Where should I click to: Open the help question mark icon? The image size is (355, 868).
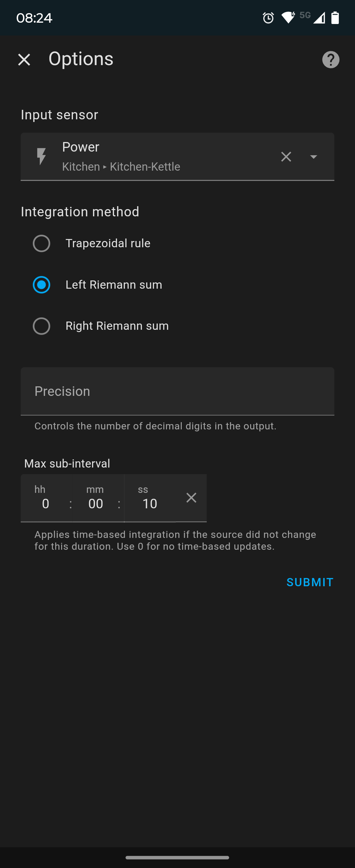330,60
